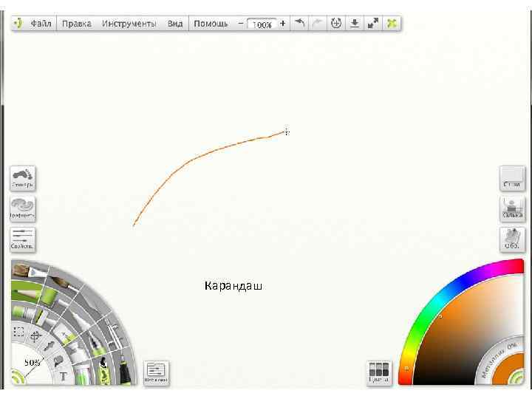The width and height of the screenshot is (532, 399).
Task: Open the Свойства (settings) panel button
Action: (23, 240)
